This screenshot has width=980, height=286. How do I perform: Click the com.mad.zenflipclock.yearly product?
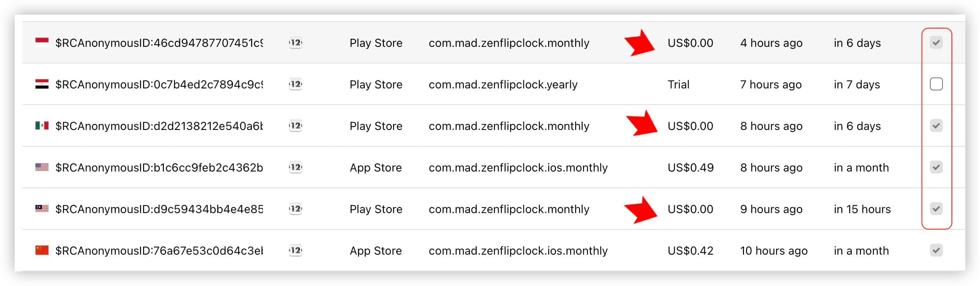[503, 84]
